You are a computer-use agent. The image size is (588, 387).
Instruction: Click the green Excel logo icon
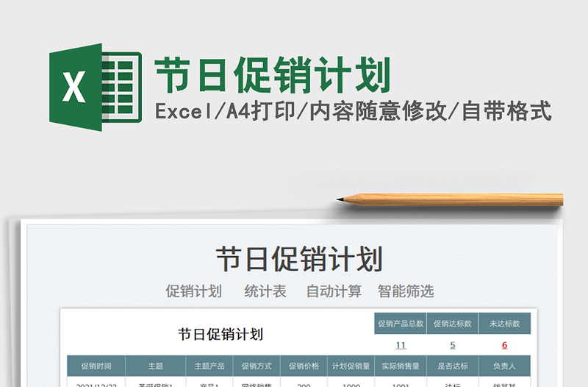coord(96,87)
